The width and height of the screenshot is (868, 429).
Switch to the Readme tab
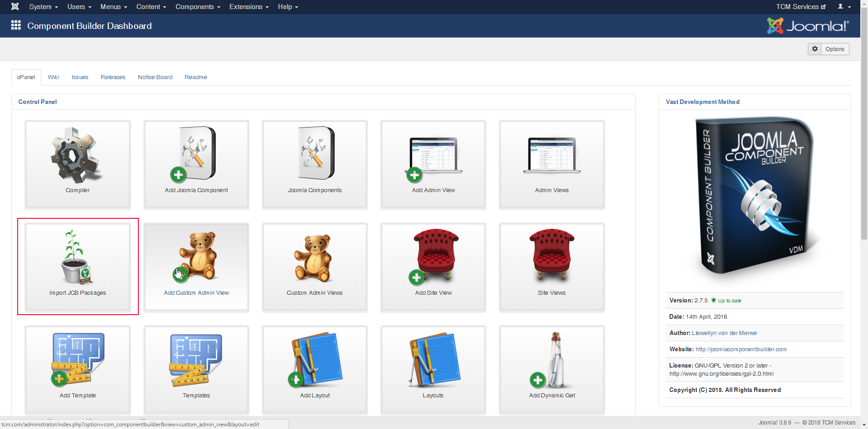pos(196,77)
